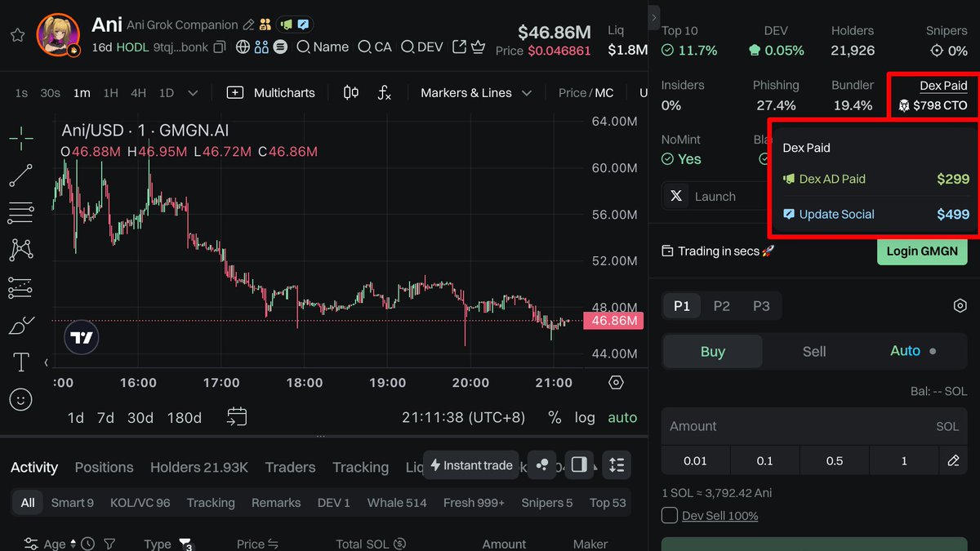980x551 pixels.
Task: Toggle log scale on chart
Action: pyautogui.click(x=585, y=418)
